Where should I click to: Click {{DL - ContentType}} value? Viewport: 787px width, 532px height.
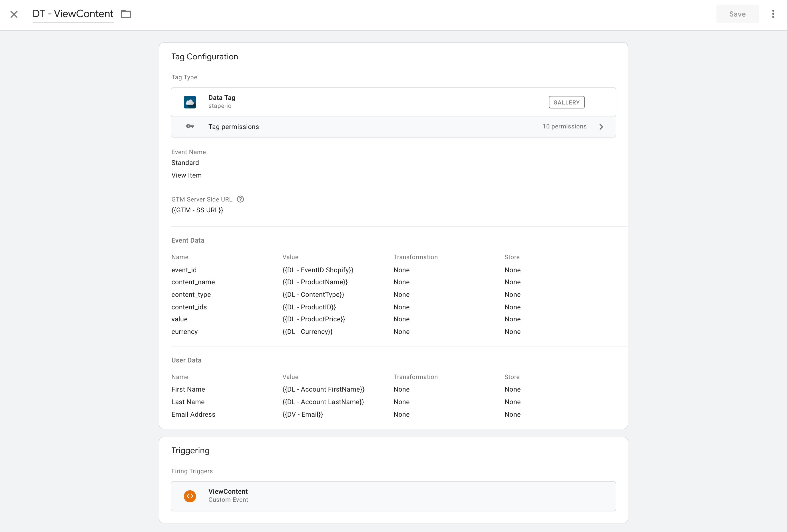(313, 295)
